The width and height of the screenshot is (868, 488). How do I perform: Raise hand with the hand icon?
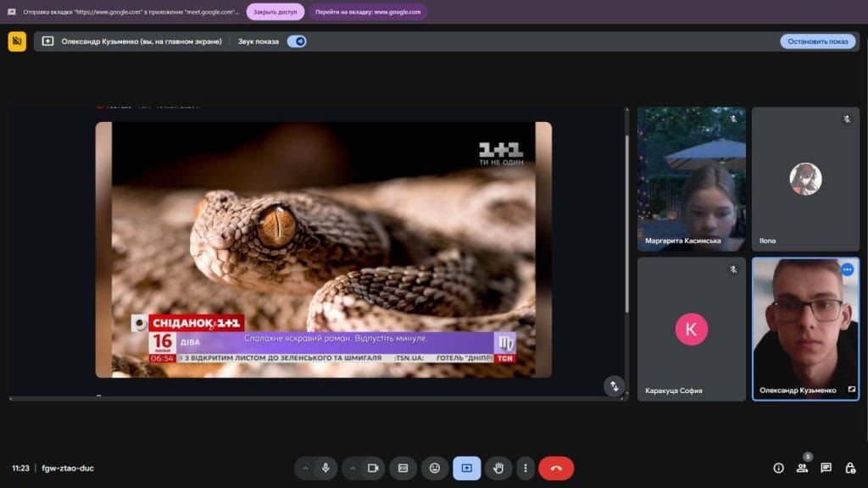coord(498,469)
